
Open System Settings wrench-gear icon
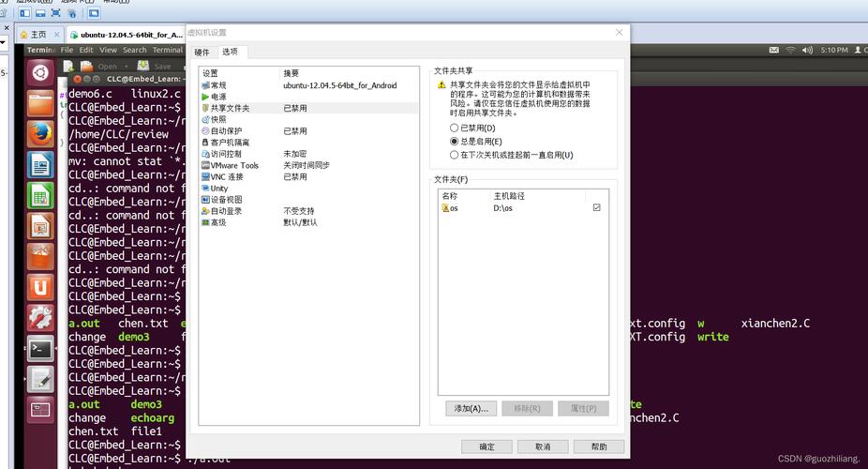(39, 318)
